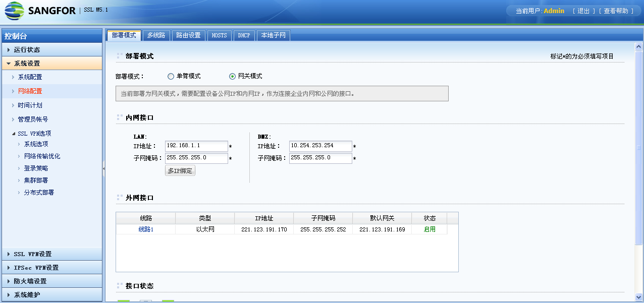Screen dimensions: 644x303
Task: Click the Sangfor logo icon
Action: coord(15,10)
